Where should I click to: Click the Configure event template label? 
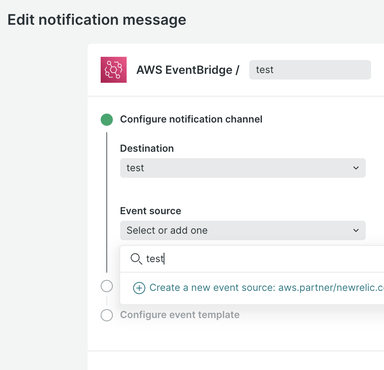click(180, 315)
